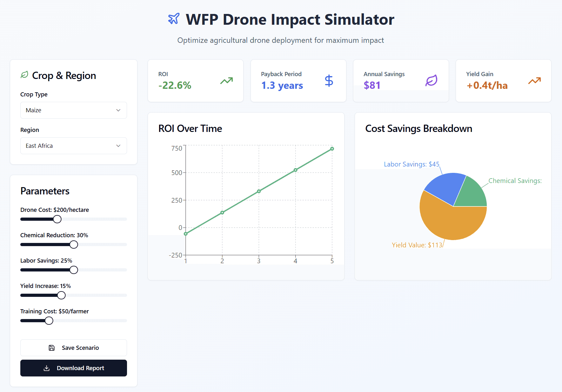Click the download arrow icon in Download Report
Image resolution: width=562 pixels, height=392 pixels.
point(47,368)
